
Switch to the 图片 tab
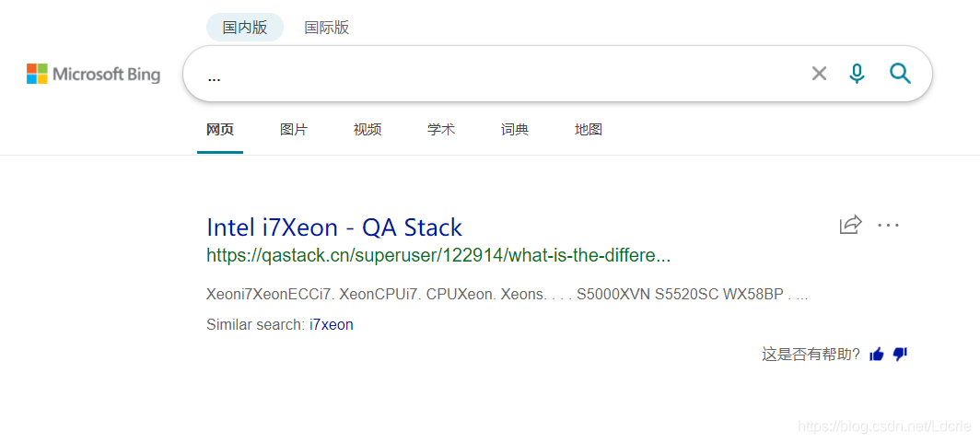[294, 130]
